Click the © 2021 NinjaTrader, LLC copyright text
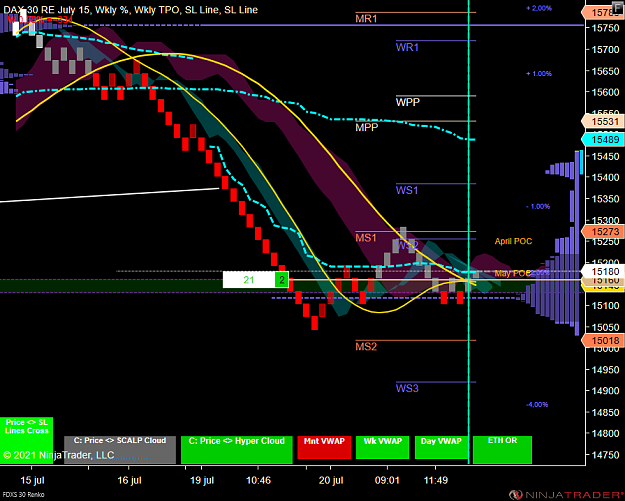The width and height of the screenshot is (625, 501). point(58,455)
